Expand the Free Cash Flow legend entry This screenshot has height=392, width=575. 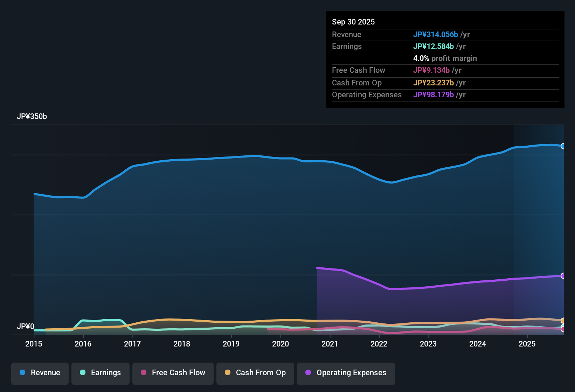tap(173, 373)
